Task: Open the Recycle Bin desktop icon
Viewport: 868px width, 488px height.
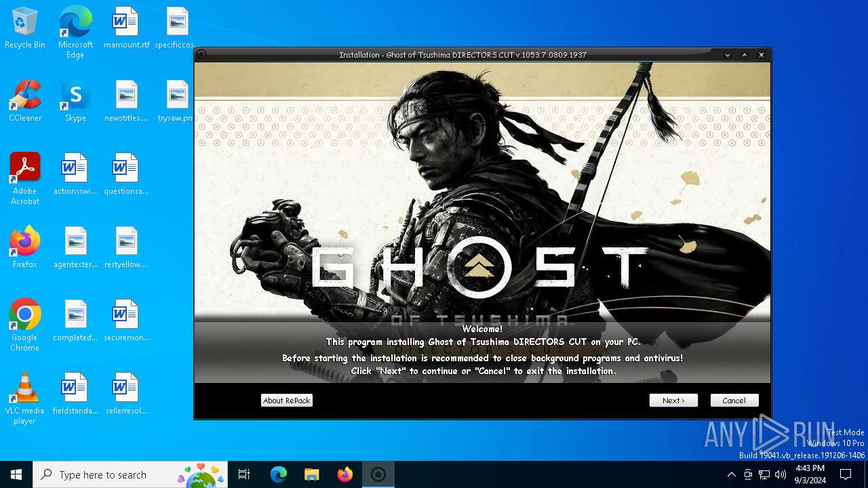Action: point(25,28)
